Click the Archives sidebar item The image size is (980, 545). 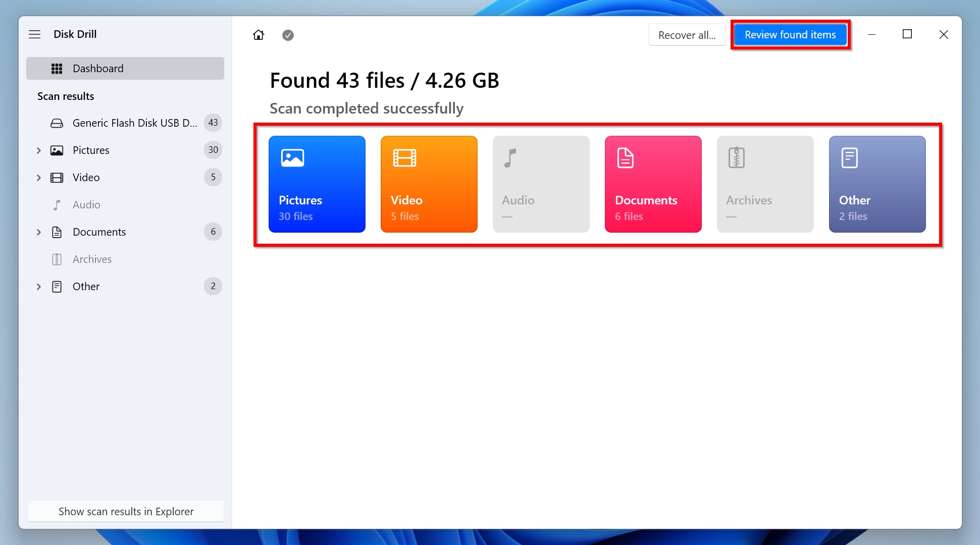92,259
